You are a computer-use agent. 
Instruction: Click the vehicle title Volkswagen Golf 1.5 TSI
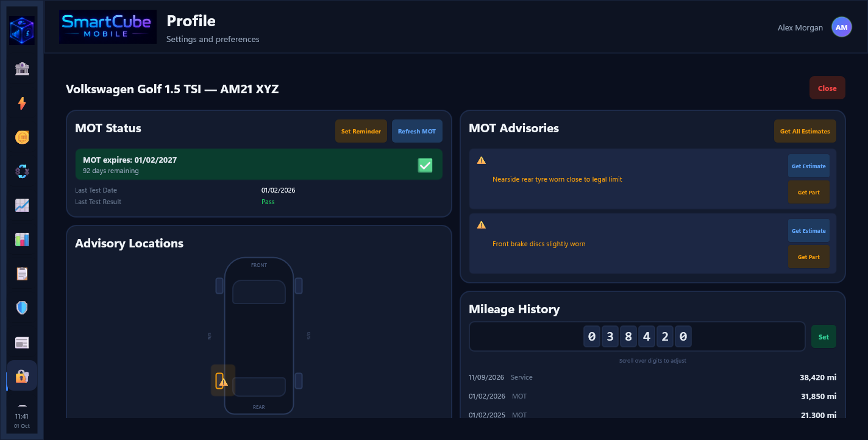(173, 89)
